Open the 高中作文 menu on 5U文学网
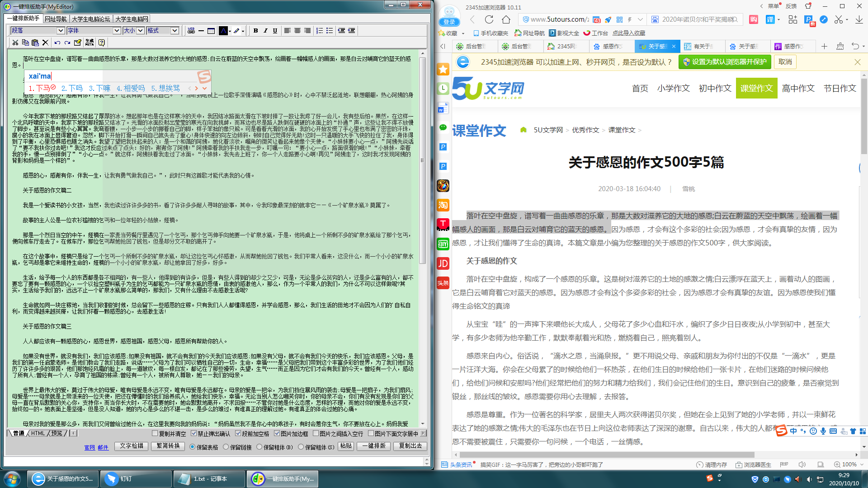The height and width of the screenshot is (488, 868). pyautogui.click(x=798, y=89)
